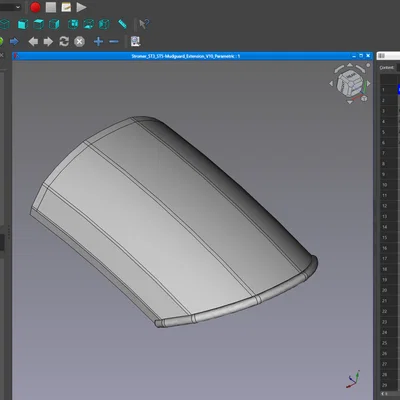The height and width of the screenshot is (400, 400).
Task: Activate the What's This help cursor
Action: click(x=144, y=24)
